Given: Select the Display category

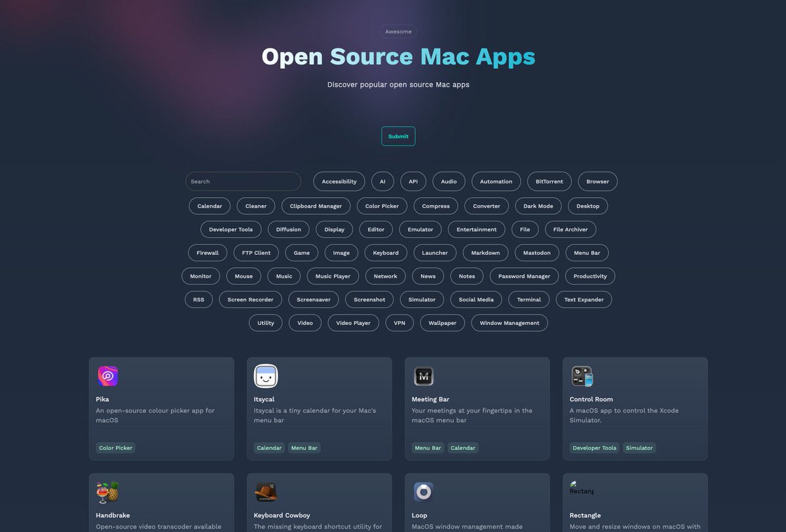Looking at the screenshot, I should pyautogui.click(x=335, y=229).
